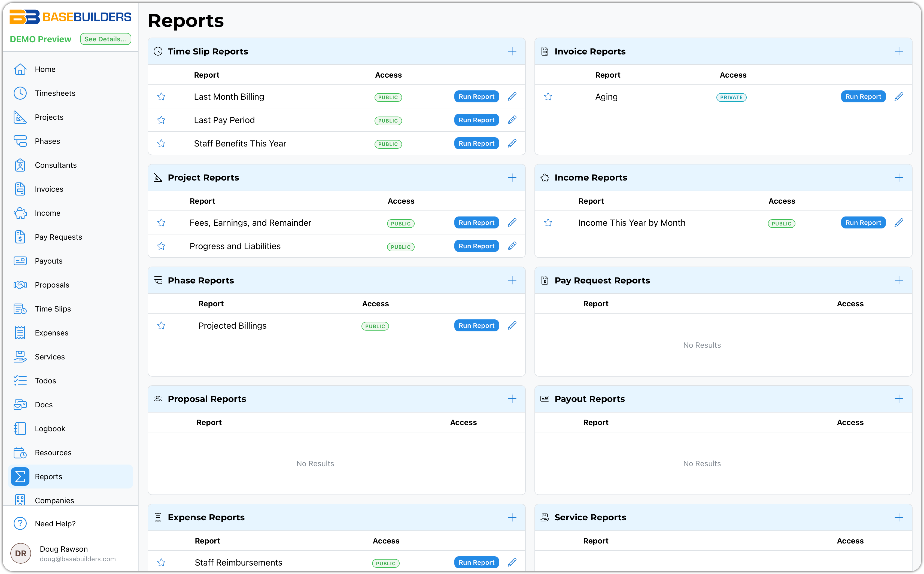This screenshot has width=924, height=574.
Task: Click the PRIVATE badge on Aging report
Action: coord(731,97)
